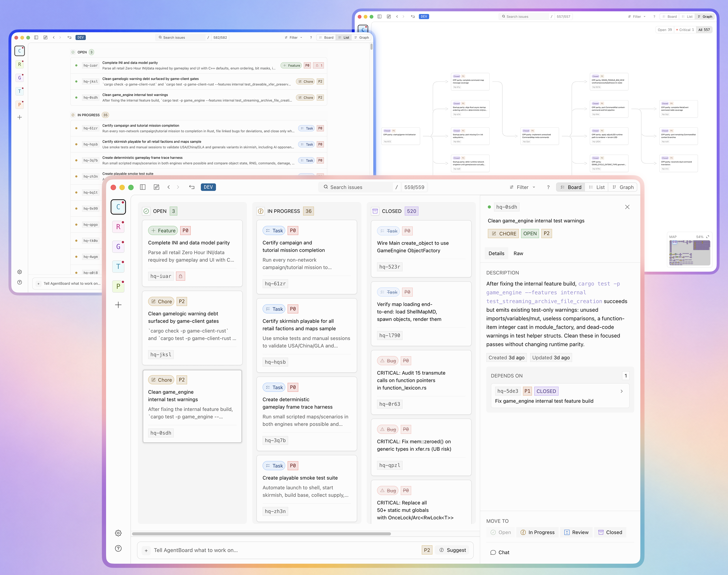Click compose icon in the graph window toolbar

pyautogui.click(x=389, y=16)
